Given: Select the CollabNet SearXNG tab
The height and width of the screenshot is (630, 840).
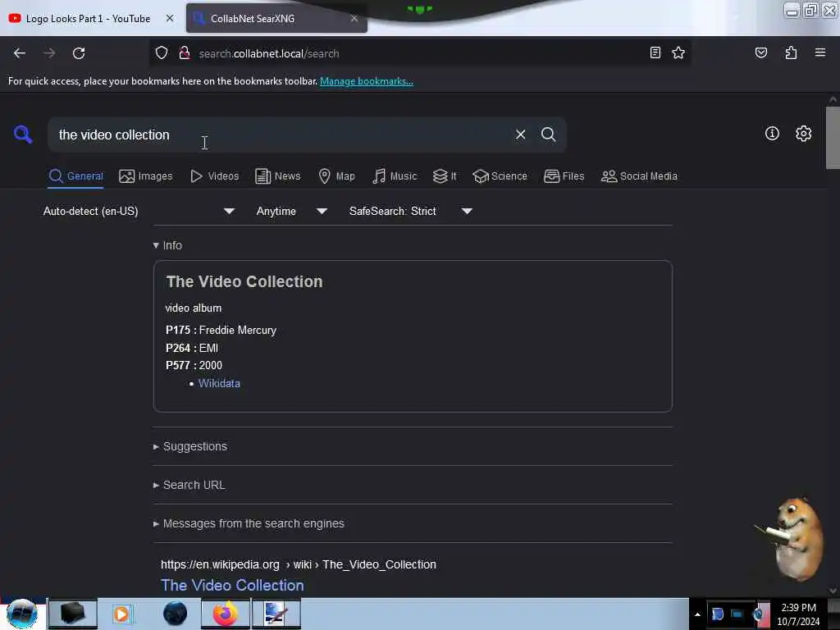Looking at the screenshot, I should (x=276, y=19).
